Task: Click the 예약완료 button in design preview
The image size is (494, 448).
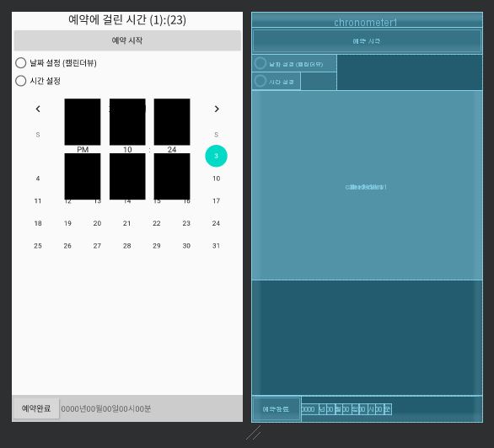Action: tap(36, 408)
